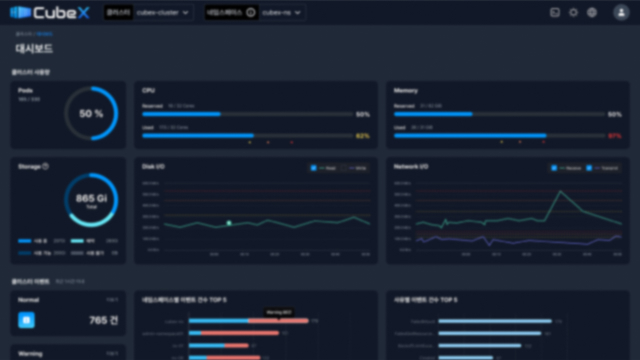Screen dimensions: 640x360
Task: Click the CubeX logo
Action: pyautogui.click(x=50, y=13)
